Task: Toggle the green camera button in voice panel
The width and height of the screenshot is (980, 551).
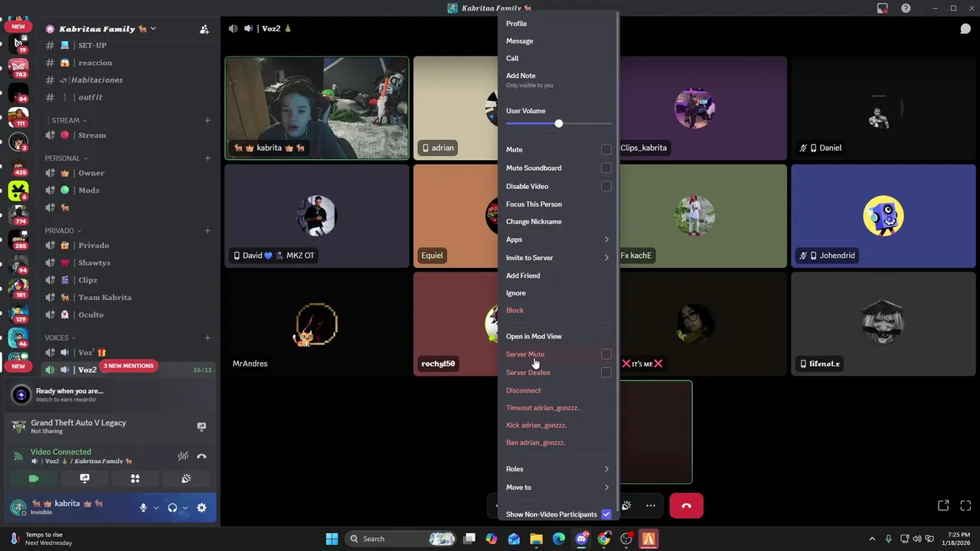Action: (x=34, y=478)
